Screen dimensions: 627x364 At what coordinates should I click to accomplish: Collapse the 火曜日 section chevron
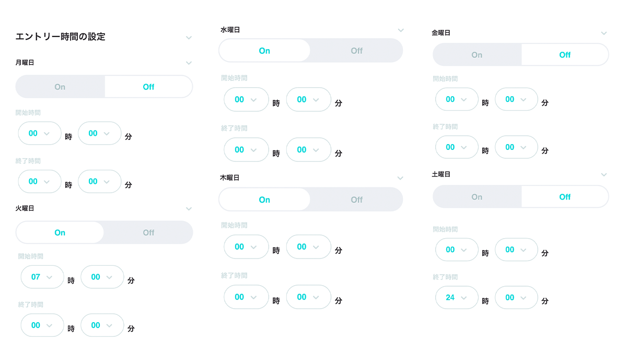[x=189, y=208]
